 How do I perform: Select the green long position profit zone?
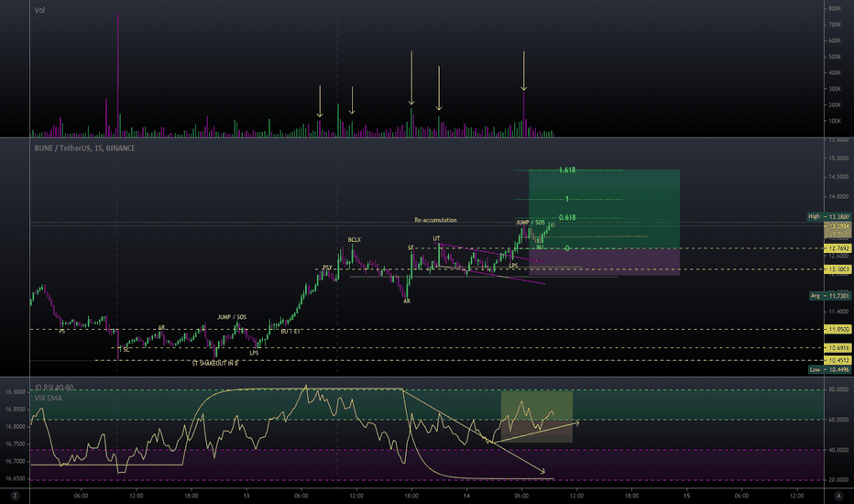(x=604, y=209)
